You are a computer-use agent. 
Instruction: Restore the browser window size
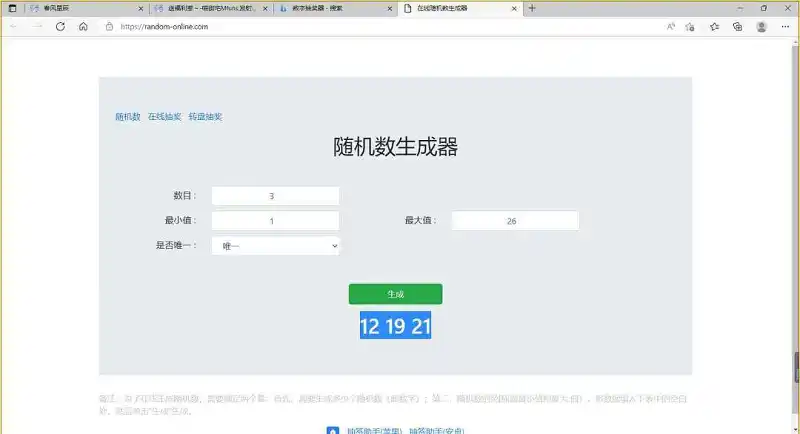[764, 8]
